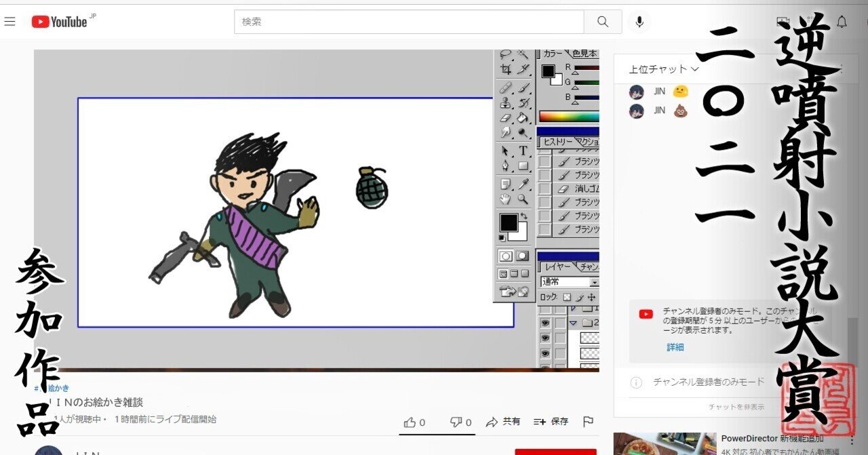Switch to Quick Mask mode
868x455 pixels.
click(522, 256)
